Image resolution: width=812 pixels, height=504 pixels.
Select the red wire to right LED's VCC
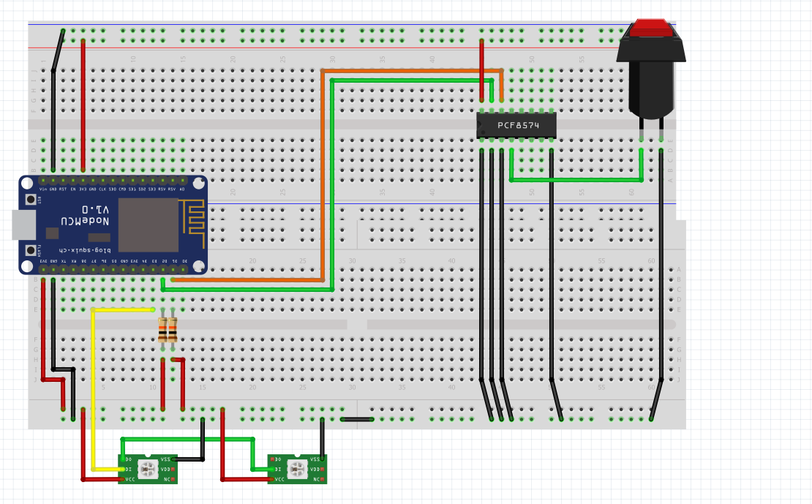222,445
